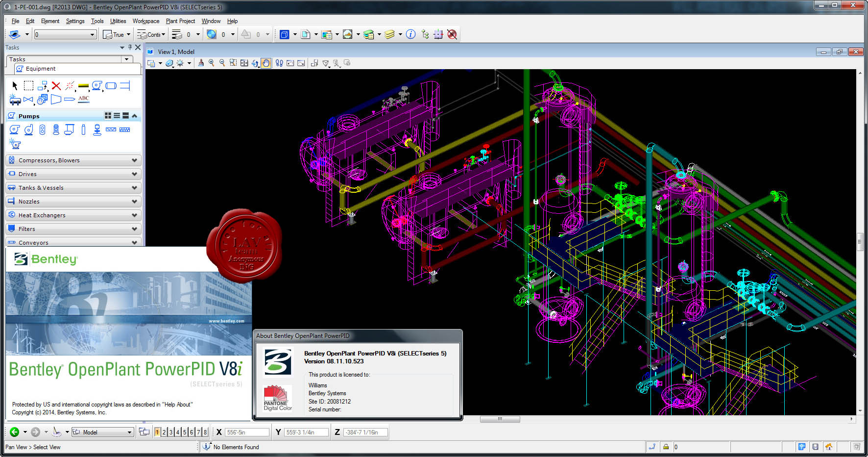
Task: Expand the Tanks & Vessels section
Action: pyautogui.click(x=73, y=188)
